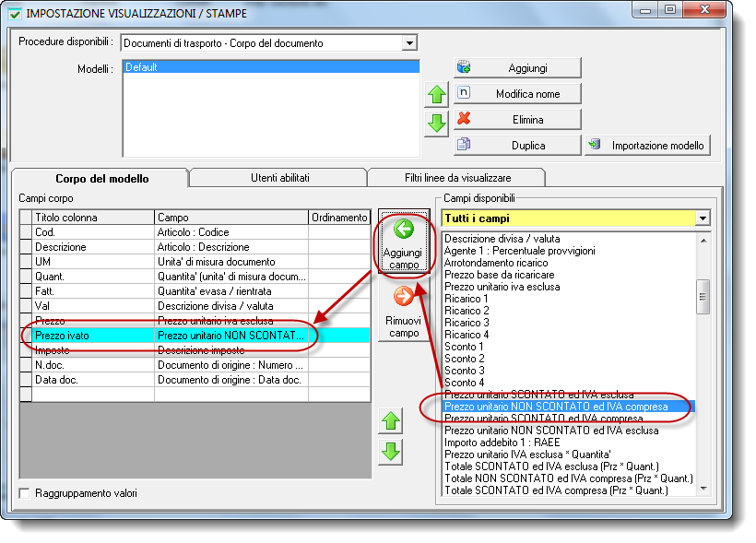This screenshot has width=756, height=543.
Task: Switch to Corpo del modello tab
Action: pos(101,179)
